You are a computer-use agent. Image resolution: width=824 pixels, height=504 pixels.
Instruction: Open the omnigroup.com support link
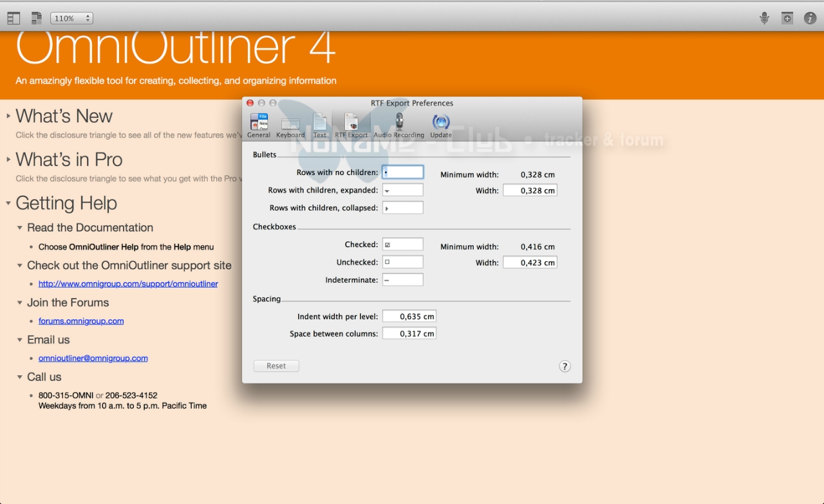tap(128, 284)
